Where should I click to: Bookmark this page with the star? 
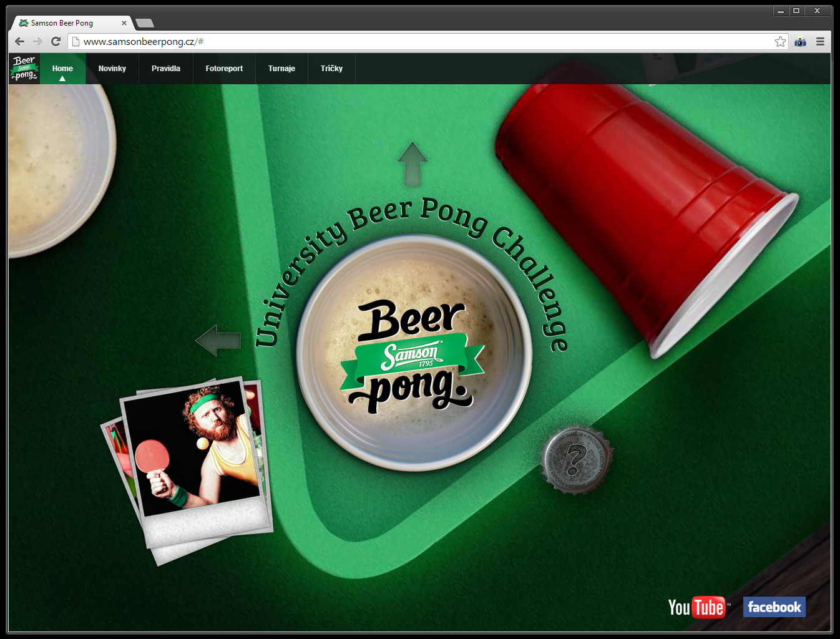(780, 41)
